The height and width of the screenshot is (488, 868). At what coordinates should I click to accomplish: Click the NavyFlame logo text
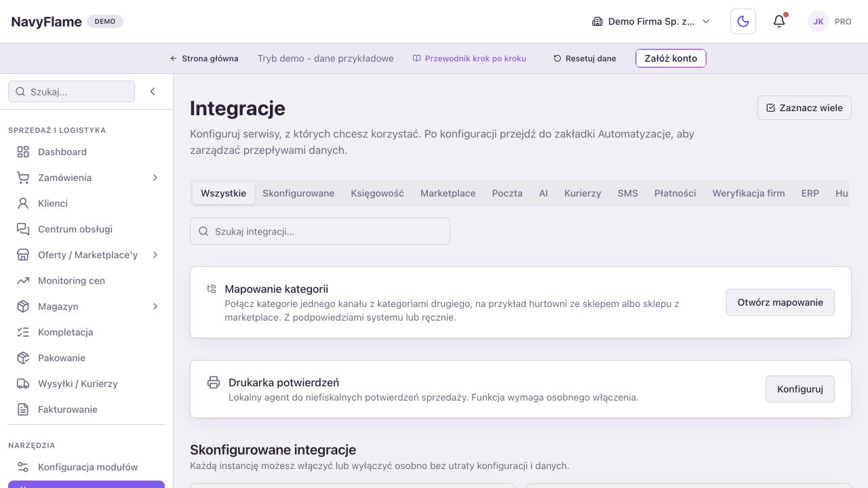click(46, 22)
